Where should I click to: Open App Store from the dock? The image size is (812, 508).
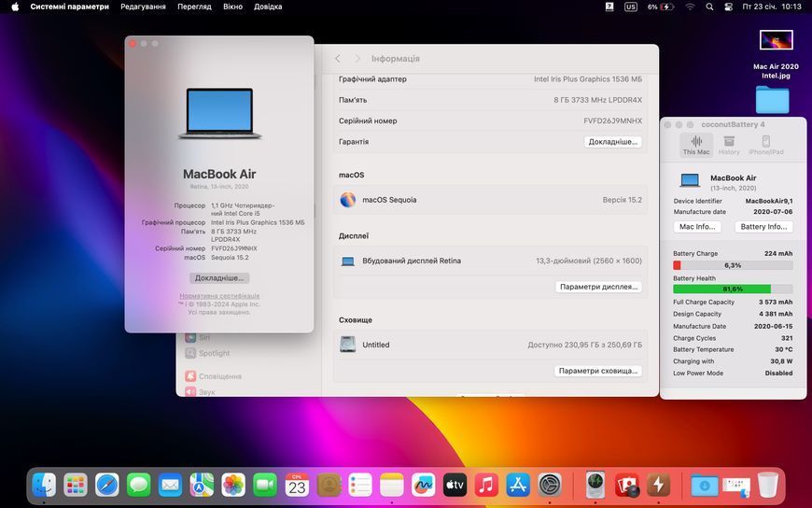(518, 486)
